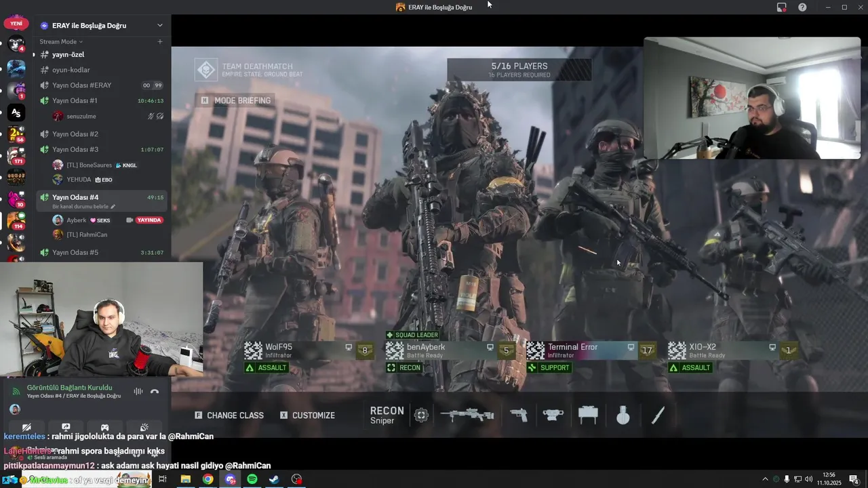Open Spotify from the taskbar
Viewport: 868px width, 488px height.
tap(252, 479)
